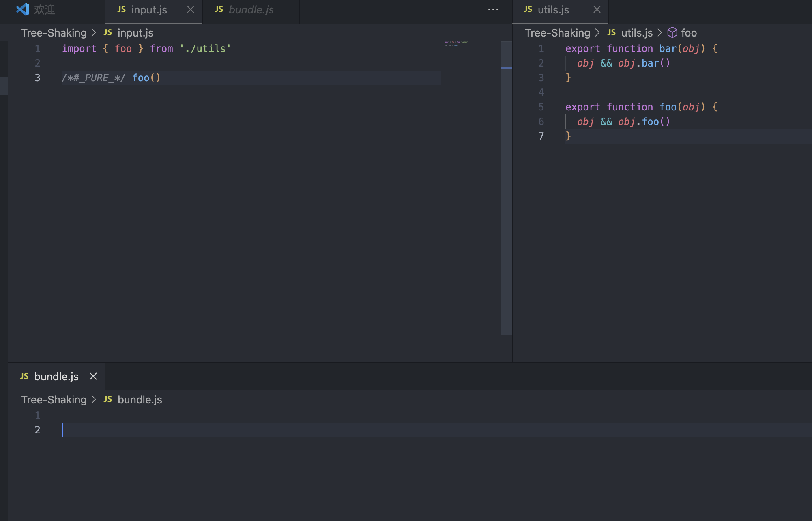Click the imported 'foo' name on line 1 of input.js

coord(123,49)
